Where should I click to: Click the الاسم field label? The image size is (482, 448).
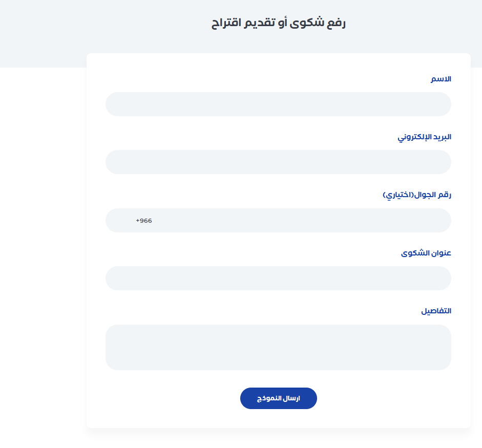[440, 79]
